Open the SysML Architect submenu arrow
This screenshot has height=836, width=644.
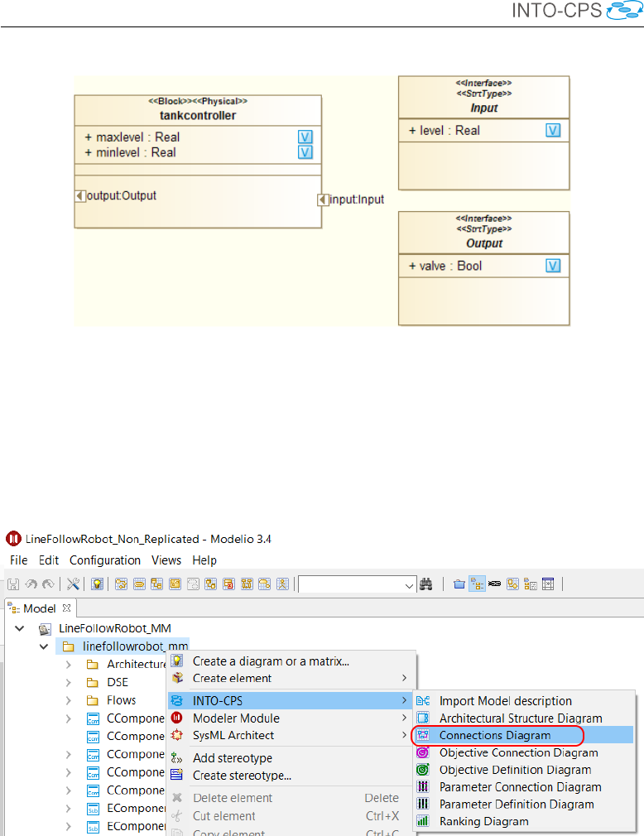tap(404, 735)
